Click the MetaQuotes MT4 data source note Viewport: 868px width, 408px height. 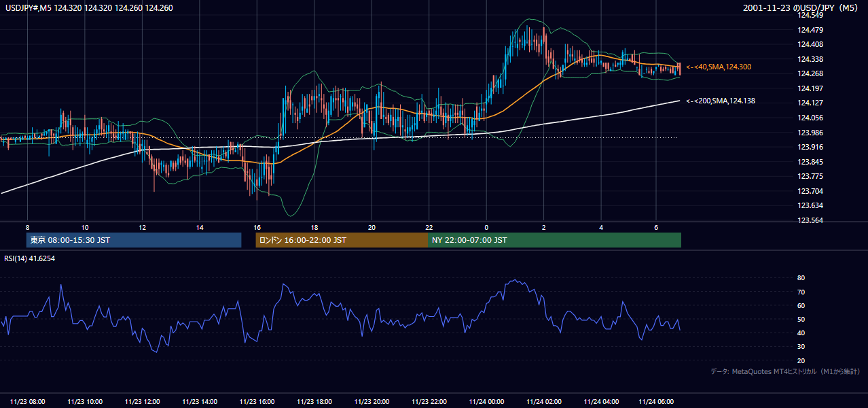[x=785, y=371]
